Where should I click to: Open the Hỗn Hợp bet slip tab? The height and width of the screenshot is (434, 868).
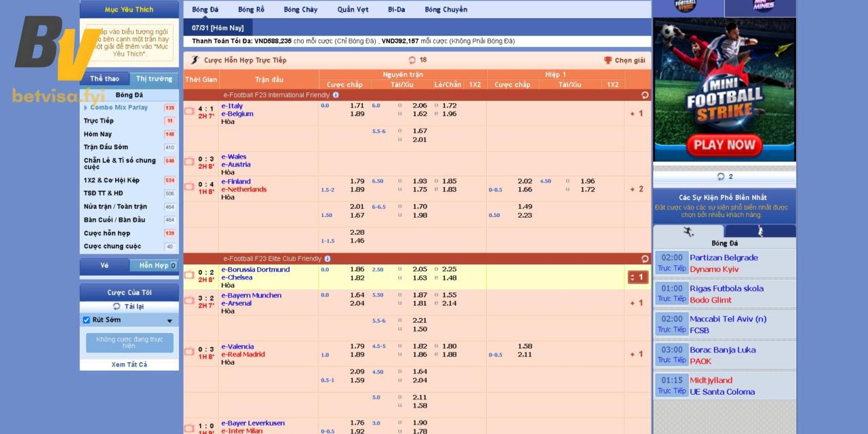click(x=154, y=266)
